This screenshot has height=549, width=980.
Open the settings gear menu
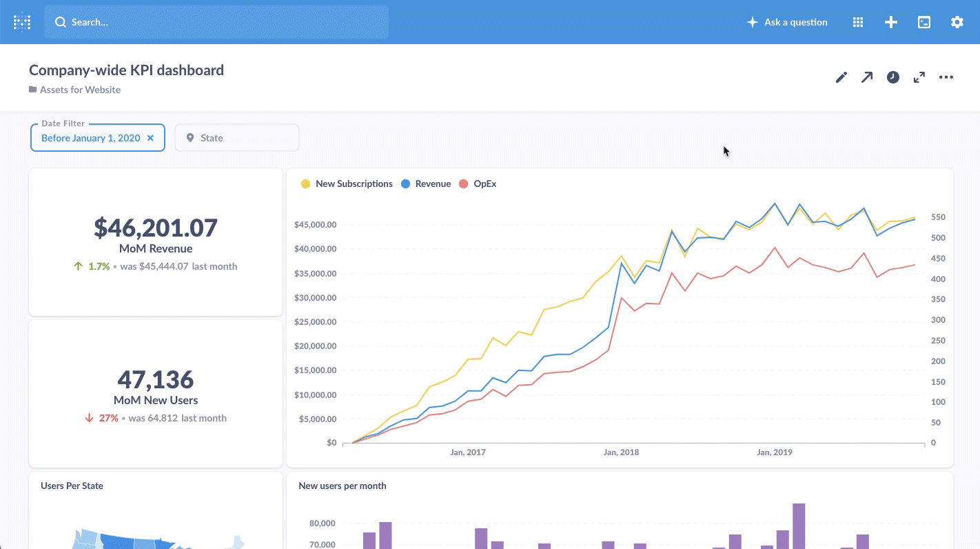[957, 21]
